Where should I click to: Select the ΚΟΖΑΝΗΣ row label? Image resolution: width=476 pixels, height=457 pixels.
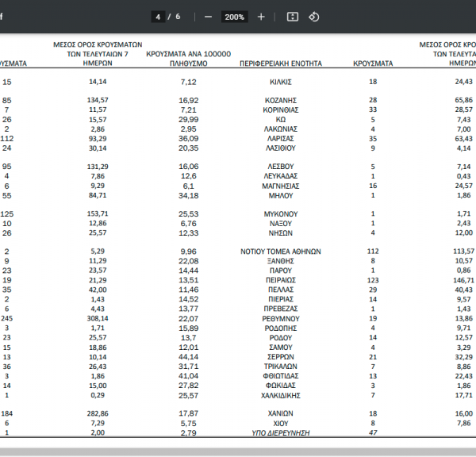tap(281, 101)
